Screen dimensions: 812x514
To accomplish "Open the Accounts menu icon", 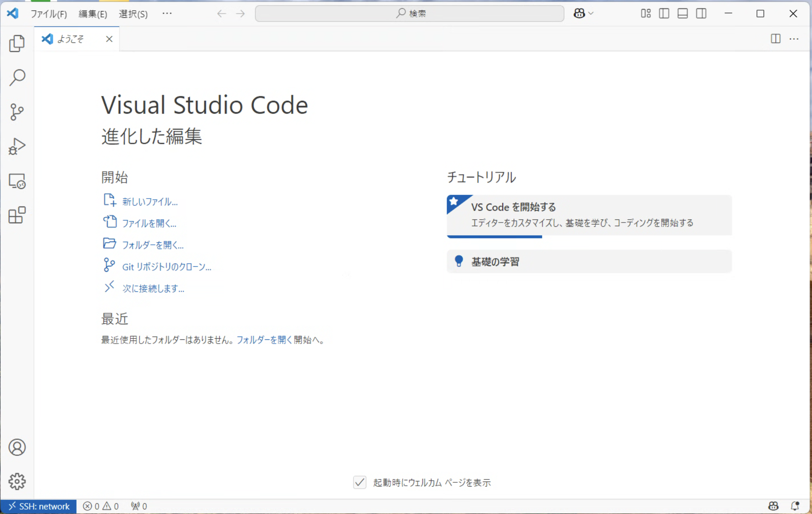I will pyautogui.click(x=17, y=447).
